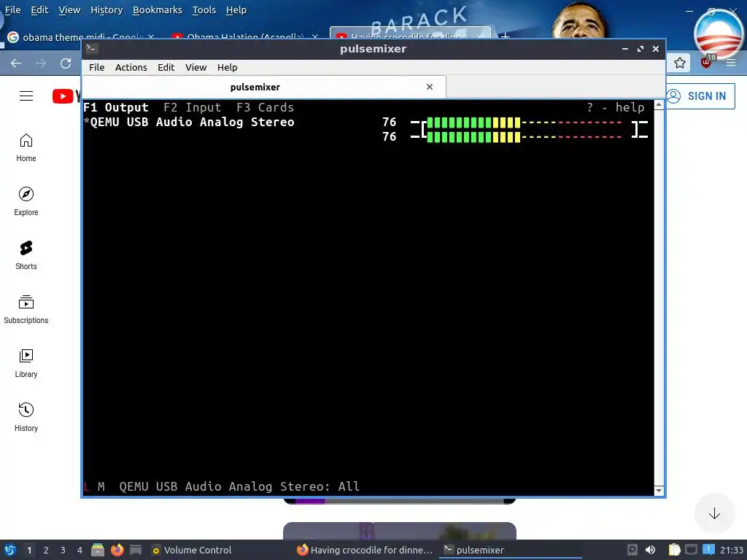Select the F1 Output view
747x560 pixels.
(x=116, y=108)
